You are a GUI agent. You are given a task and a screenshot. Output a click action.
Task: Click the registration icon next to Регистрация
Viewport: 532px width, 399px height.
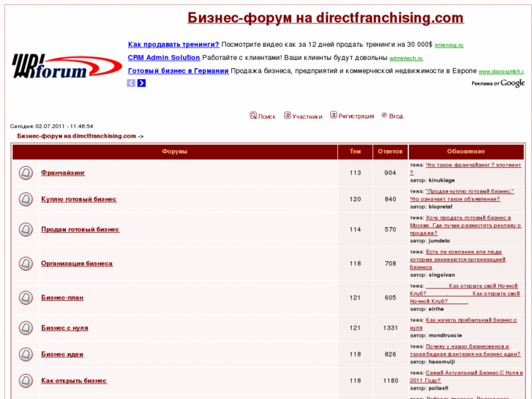pos(334,115)
